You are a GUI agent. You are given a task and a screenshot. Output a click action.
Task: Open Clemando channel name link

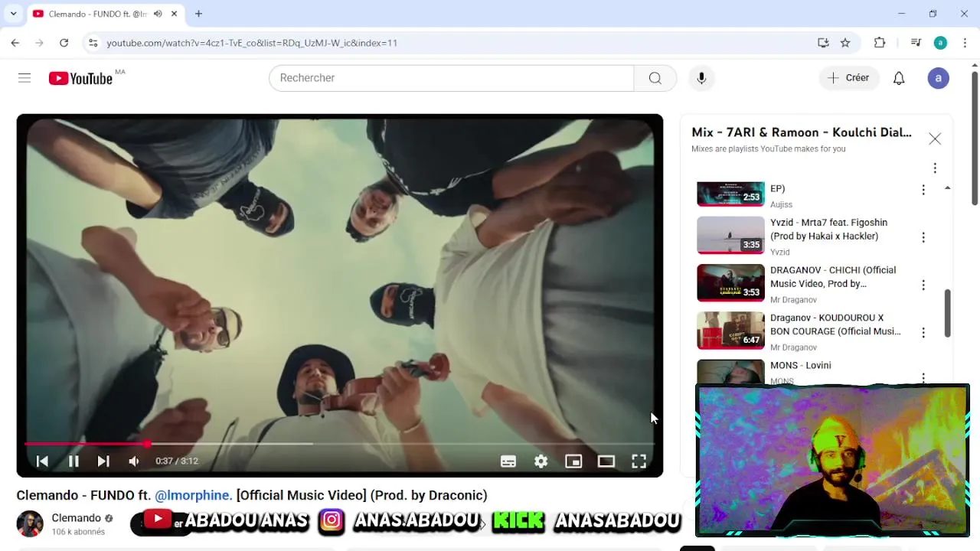[77, 518]
